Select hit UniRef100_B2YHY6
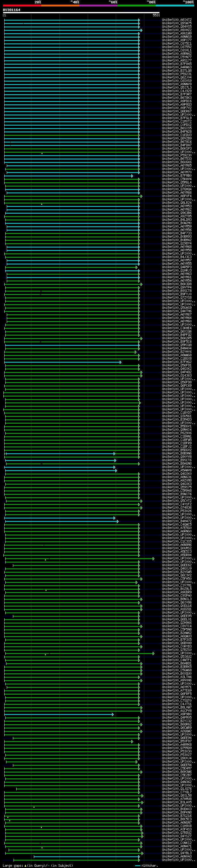The image size is (197, 868). 177,351
